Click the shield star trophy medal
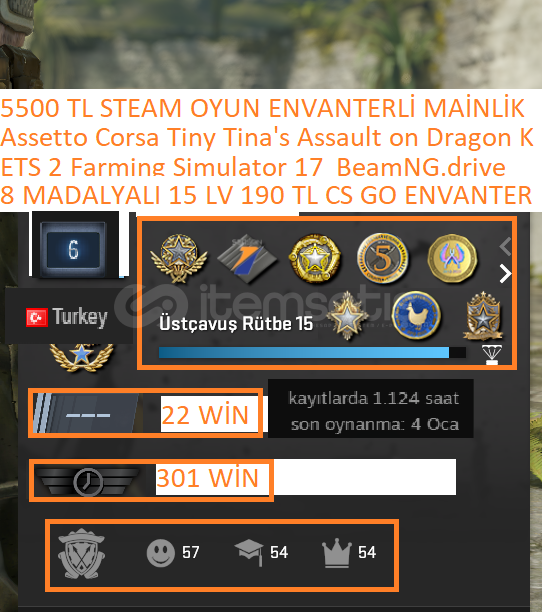 [483, 315]
